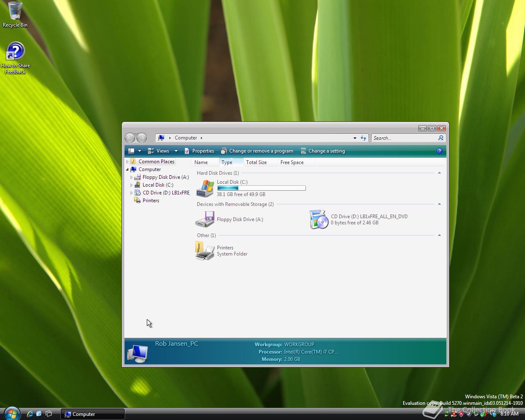525x420 pixels.
Task: Click the search magnifier icon
Action: [441, 138]
